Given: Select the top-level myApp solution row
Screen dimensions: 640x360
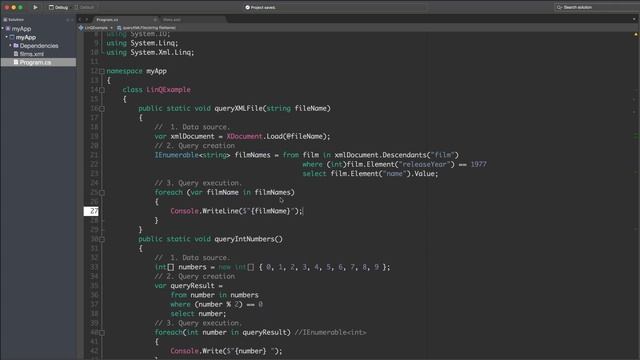Looking at the screenshot, I should coord(38,29).
